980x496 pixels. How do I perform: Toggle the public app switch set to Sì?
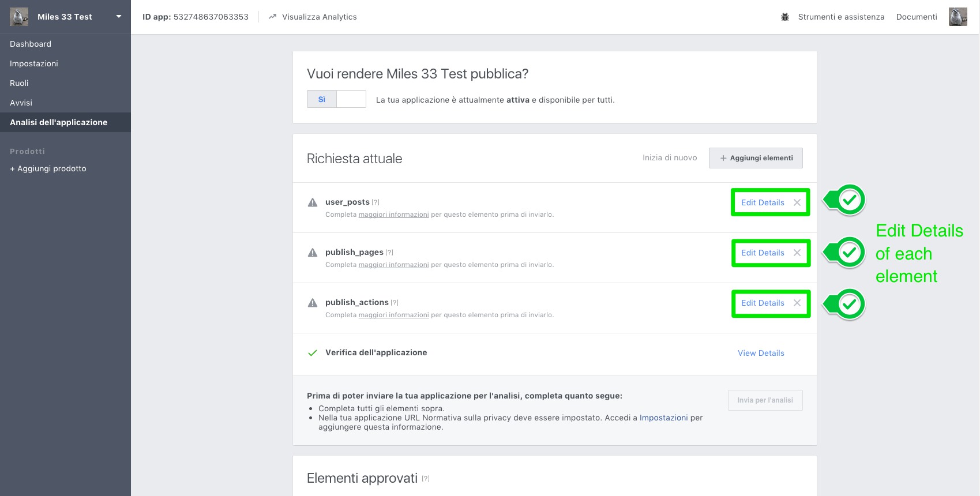point(336,99)
